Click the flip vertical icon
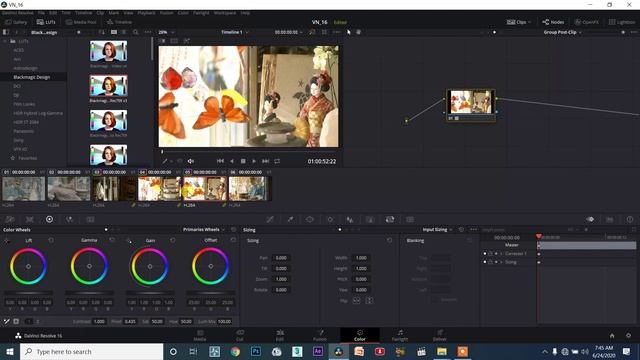Viewport: 640px width, 360px height. [x=369, y=300]
